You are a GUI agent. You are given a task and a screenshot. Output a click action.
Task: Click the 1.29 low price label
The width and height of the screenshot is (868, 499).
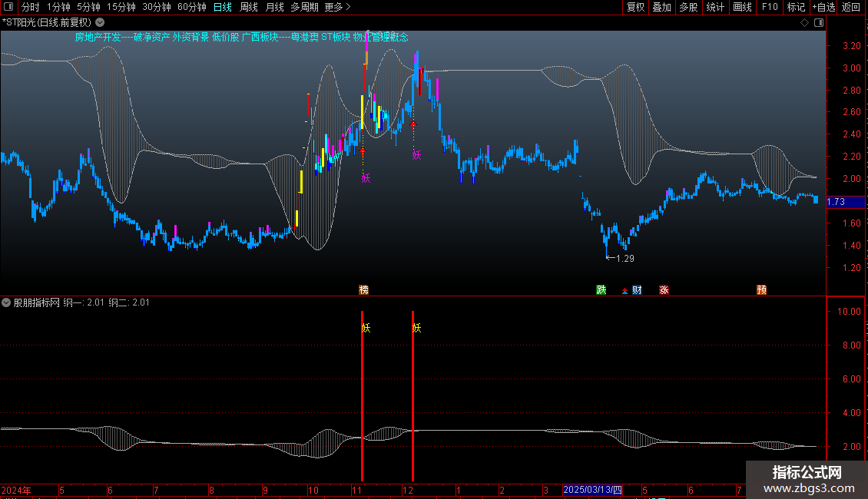pos(624,259)
